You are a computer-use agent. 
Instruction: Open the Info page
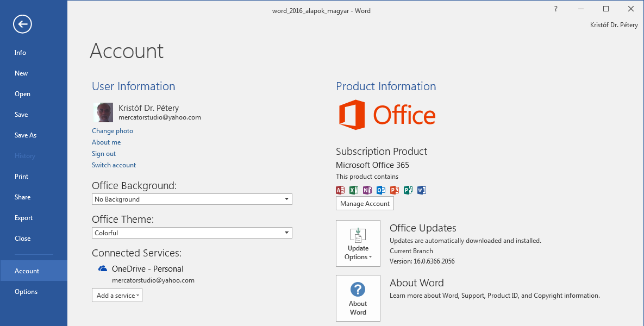pyautogui.click(x=34, y=53)
